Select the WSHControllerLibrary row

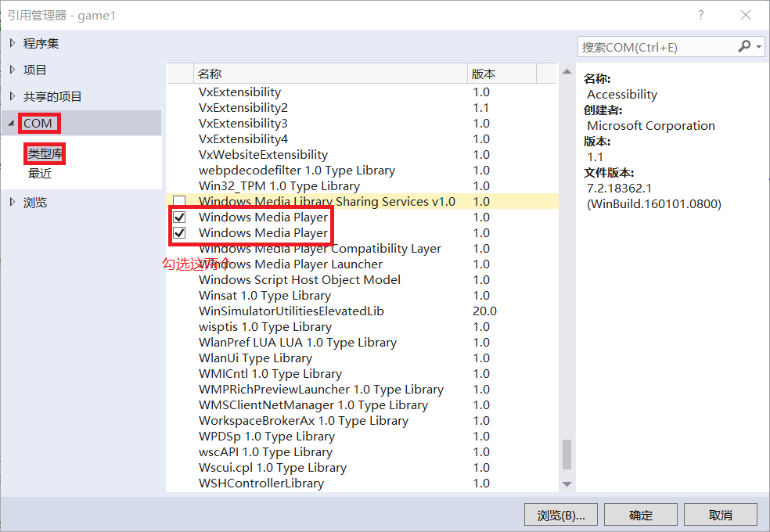(x=362, y=483)
